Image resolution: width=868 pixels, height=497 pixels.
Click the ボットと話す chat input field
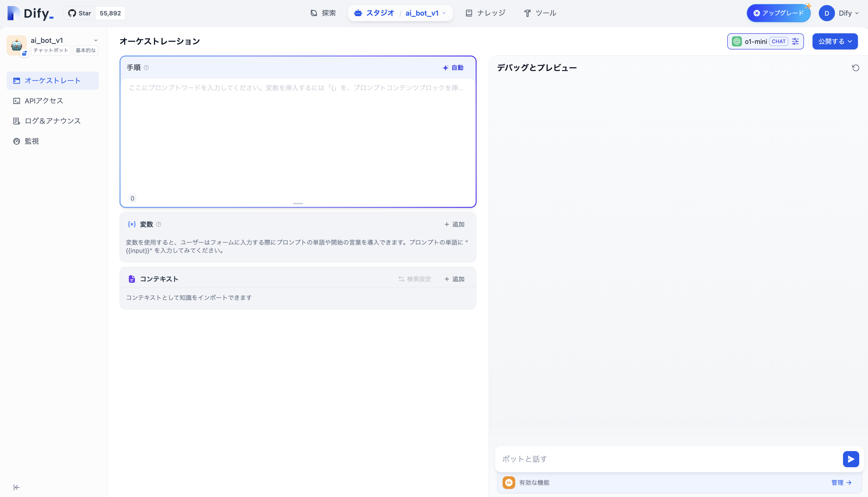click(614, 459)
